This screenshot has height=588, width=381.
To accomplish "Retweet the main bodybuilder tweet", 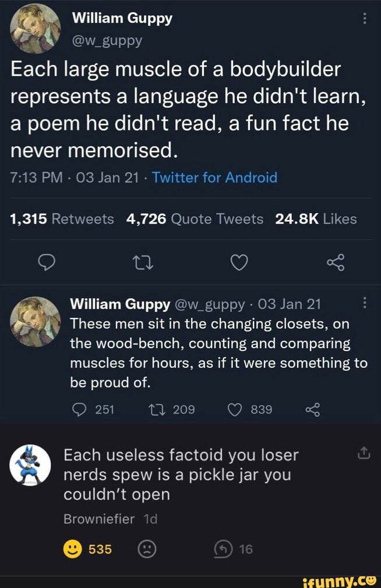I will click(x=142, y=265).
